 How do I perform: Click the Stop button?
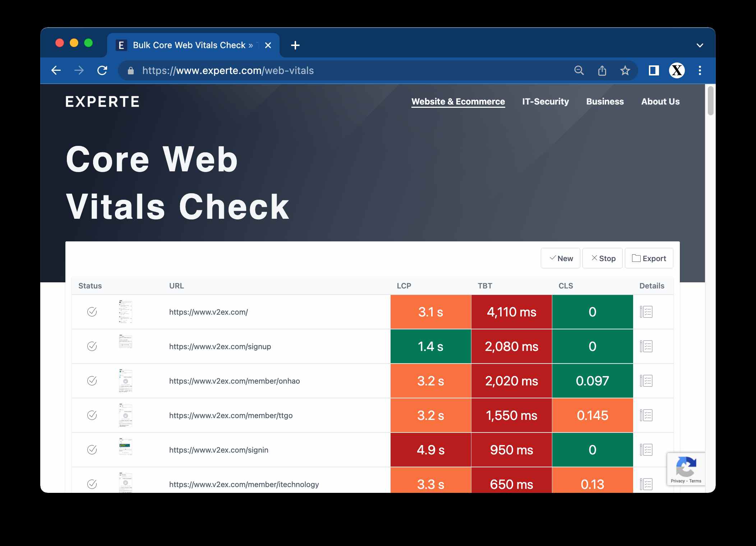603,258
